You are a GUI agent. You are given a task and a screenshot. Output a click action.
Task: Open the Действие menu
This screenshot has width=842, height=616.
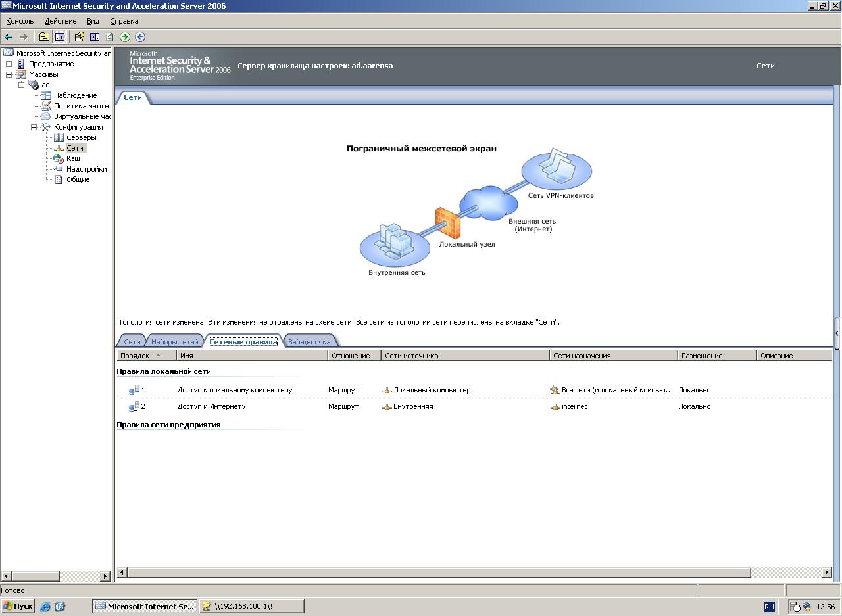[60, 21]
